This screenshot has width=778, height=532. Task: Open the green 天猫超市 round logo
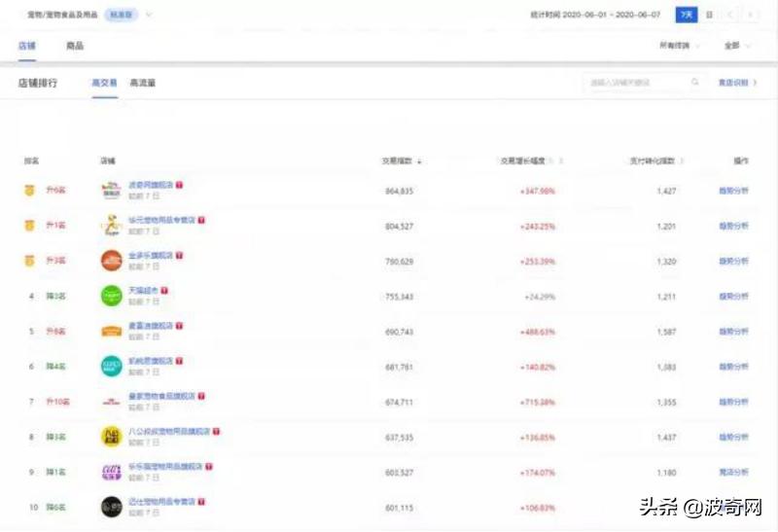click(x=112, y=297)
